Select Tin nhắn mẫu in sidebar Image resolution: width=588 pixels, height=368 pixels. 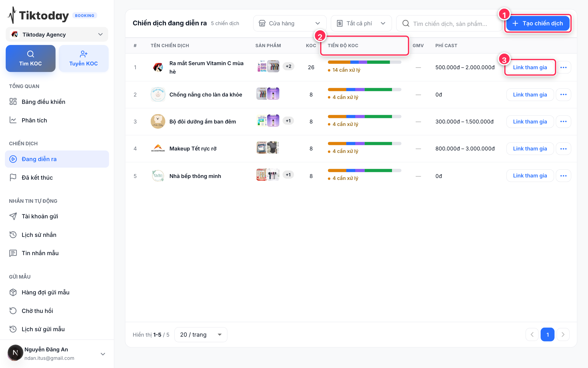(57, 253)
